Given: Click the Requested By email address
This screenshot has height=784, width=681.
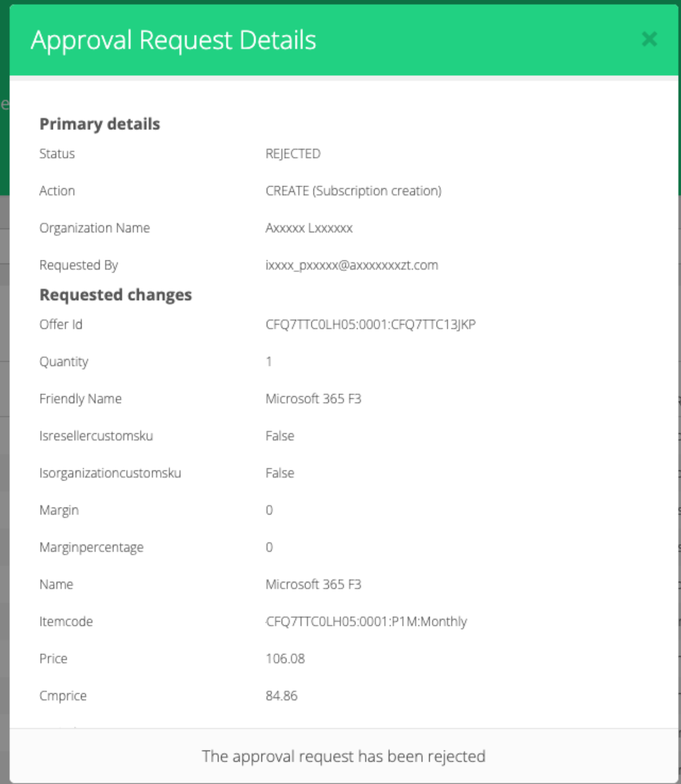Looking at the screenshot, I should [x=352, y=265].
